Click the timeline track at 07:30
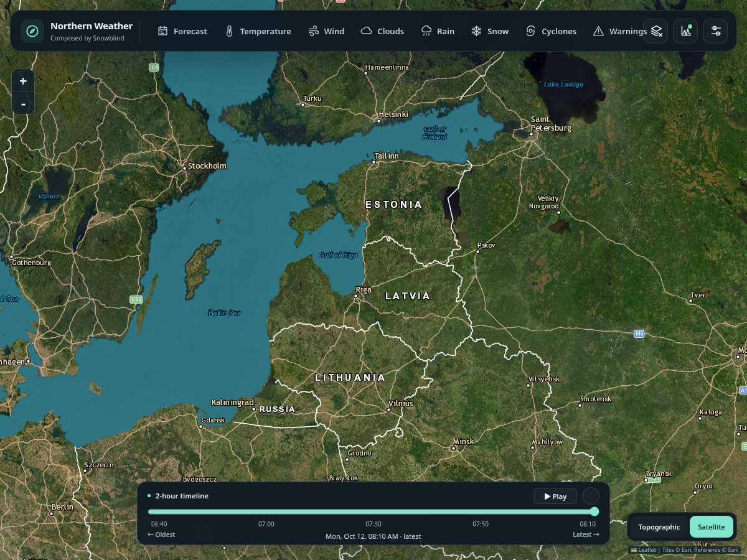The width and height of the screenshot is (747, 560). click(x=373, y=511)
